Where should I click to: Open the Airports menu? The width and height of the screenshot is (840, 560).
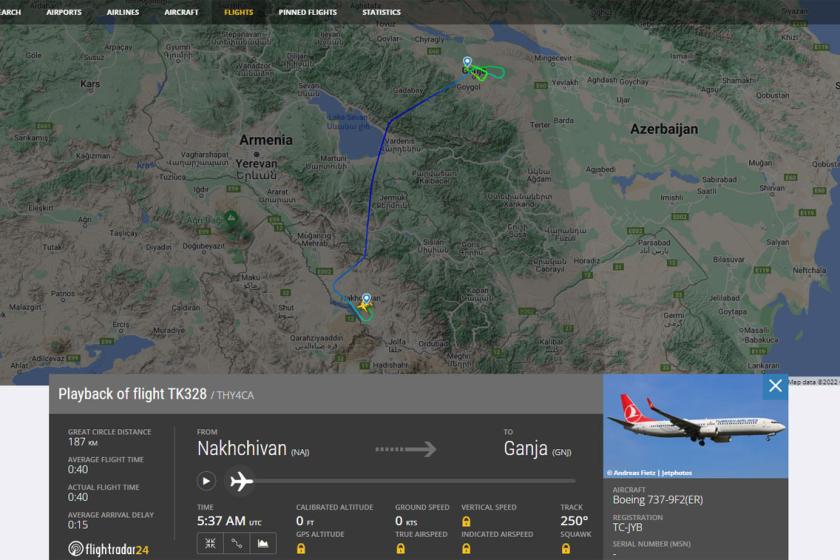point(64,12)
